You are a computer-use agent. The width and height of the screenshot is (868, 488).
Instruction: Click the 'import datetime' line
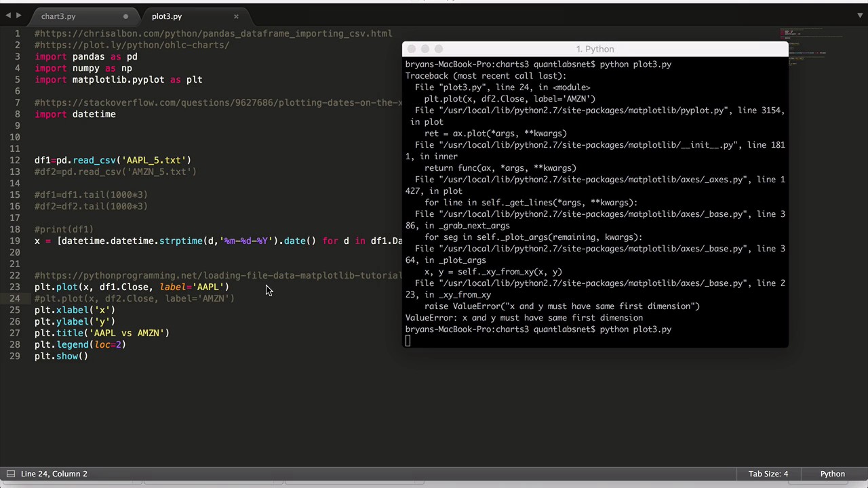pyautogui.click(x=75, y=115)
